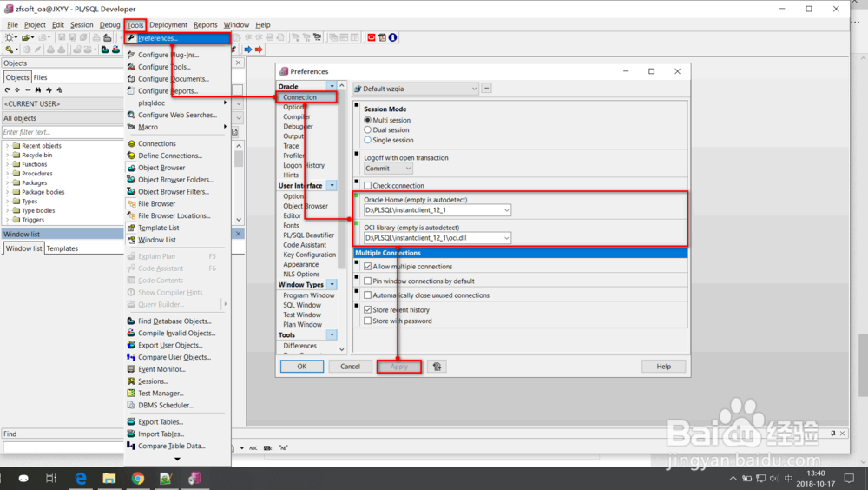Open Oracle Home path dropdown

click(506, 210)
